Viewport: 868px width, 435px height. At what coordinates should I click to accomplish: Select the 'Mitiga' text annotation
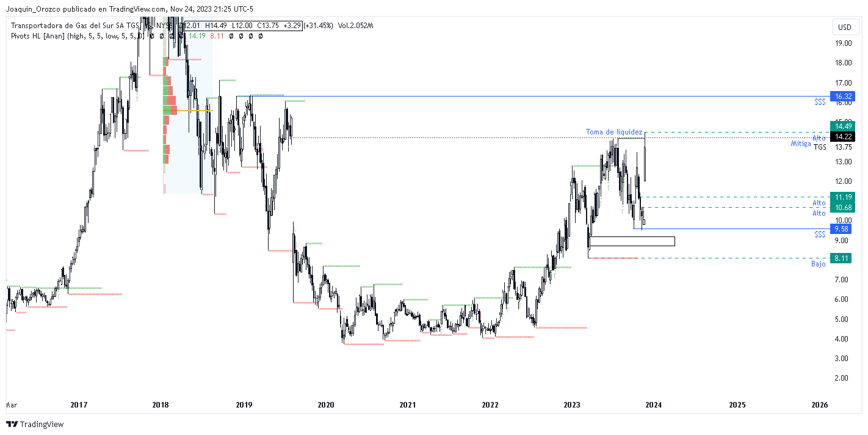point(801,144)
